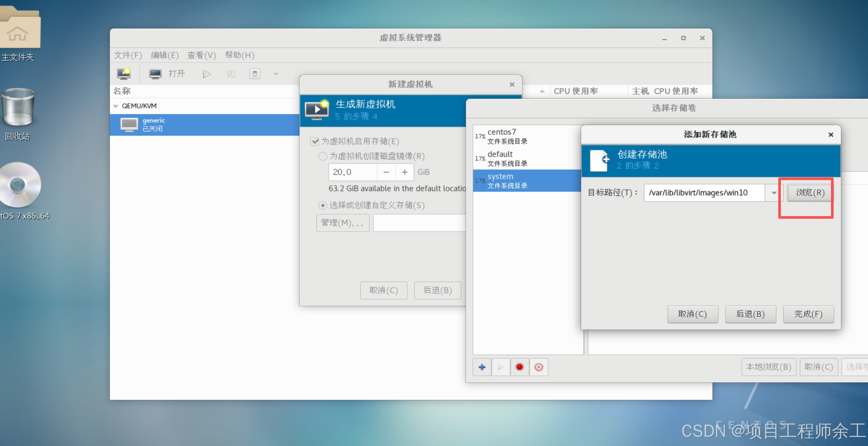Open the target path dropdown arrow
The image size is (868, 446).
click(x=774, y=193)
